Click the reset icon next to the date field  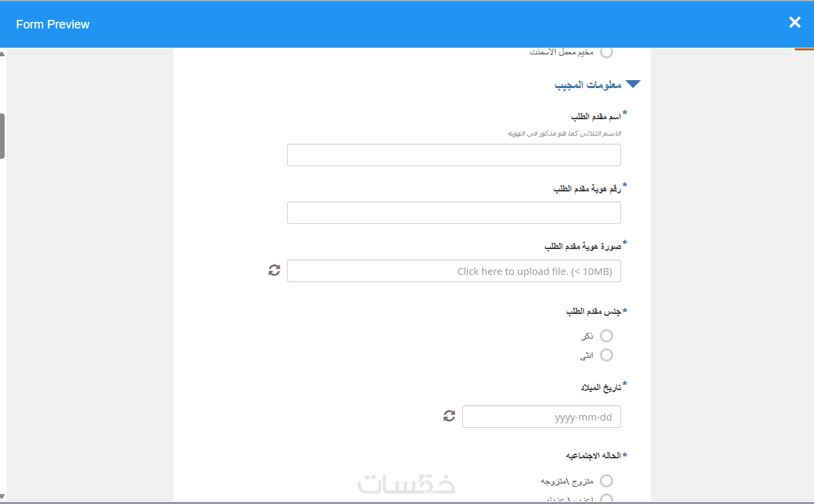coord(449,416)
